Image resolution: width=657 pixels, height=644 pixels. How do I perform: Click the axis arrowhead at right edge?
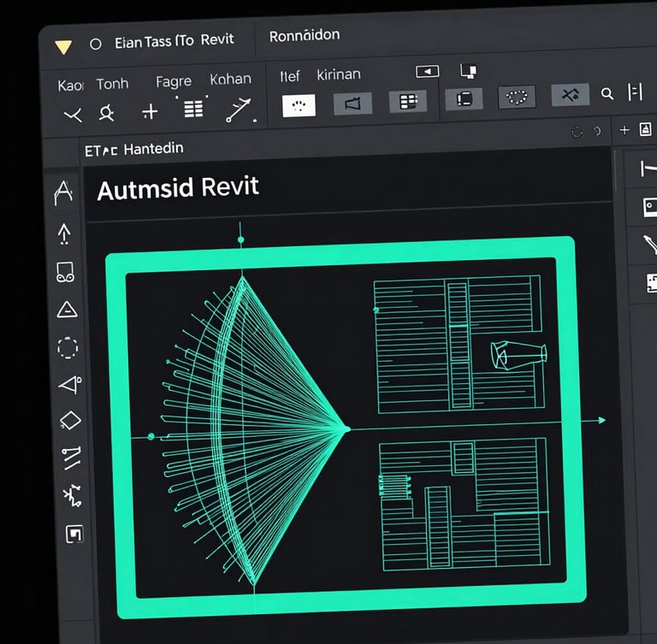601,420
